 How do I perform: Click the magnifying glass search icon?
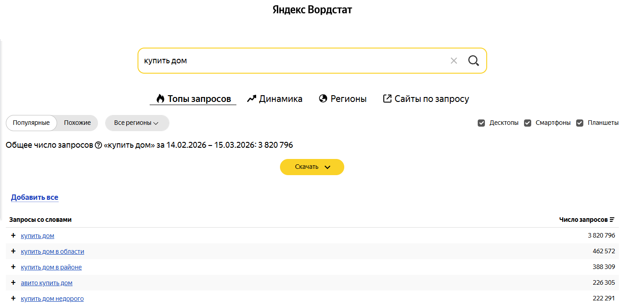[474, 61]
